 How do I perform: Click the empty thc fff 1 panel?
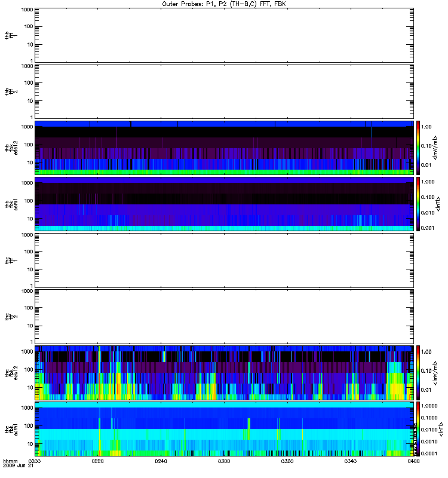[225, 259]
